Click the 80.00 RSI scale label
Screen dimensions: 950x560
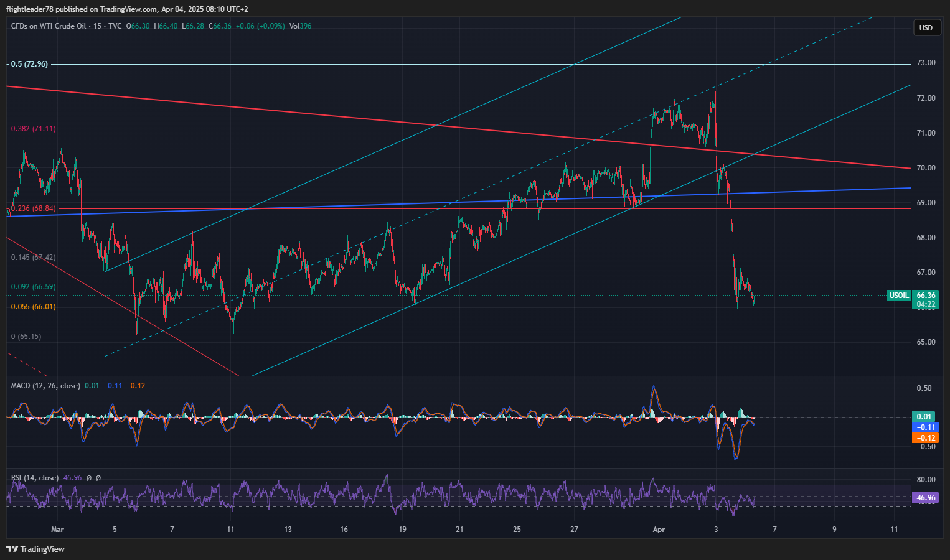[x=926, y=480]
